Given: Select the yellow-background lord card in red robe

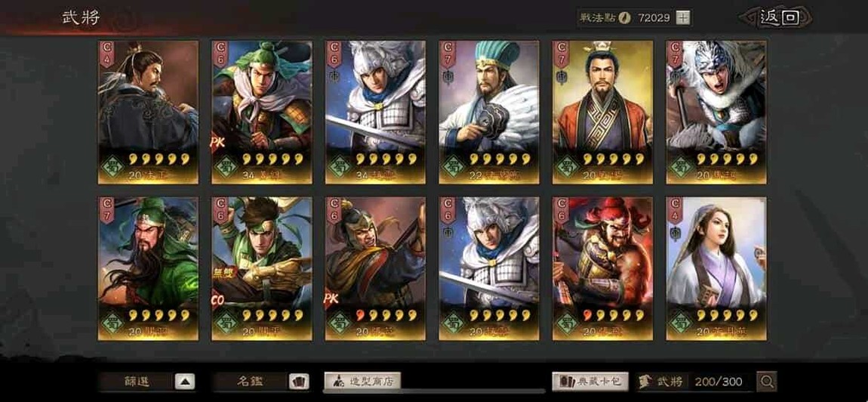Looking at the screenshot, I should [603, 112].
